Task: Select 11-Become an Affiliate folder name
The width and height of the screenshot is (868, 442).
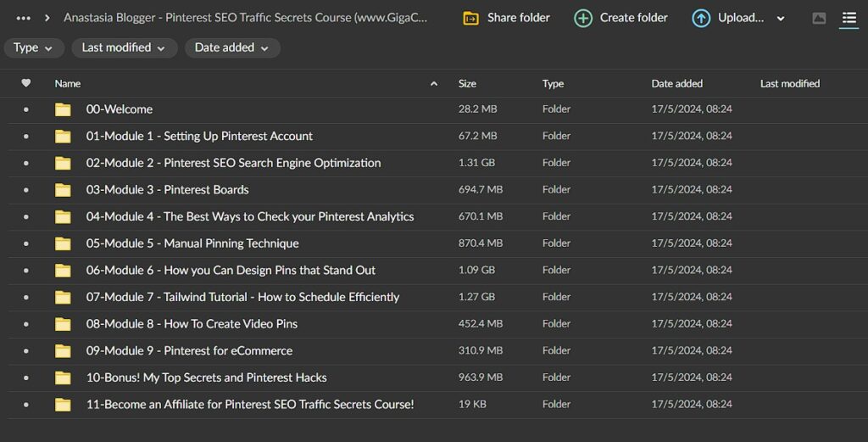Action: [x=250, y=405]
